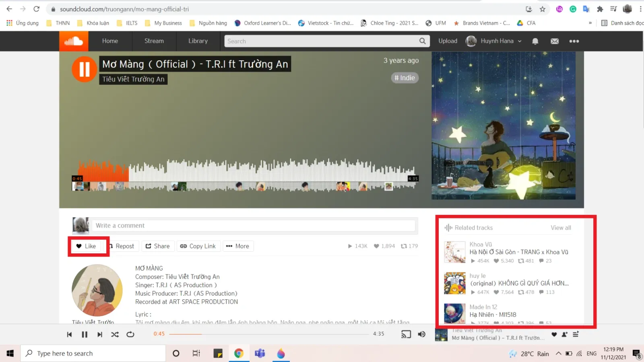Click Hà Nội Ở Sài Gòn track thumbnail
Screen dimensions: 644x362
[455, 252]
